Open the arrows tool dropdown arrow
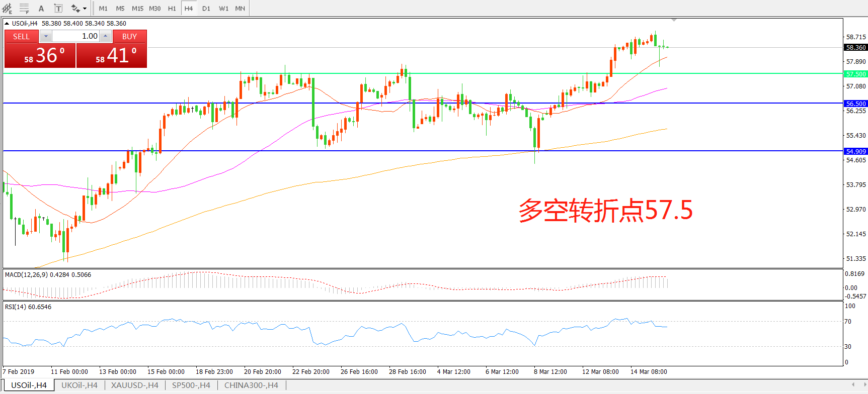Viewport: 868px width, 394px height. pyautogui.click(x=85, y=9)
